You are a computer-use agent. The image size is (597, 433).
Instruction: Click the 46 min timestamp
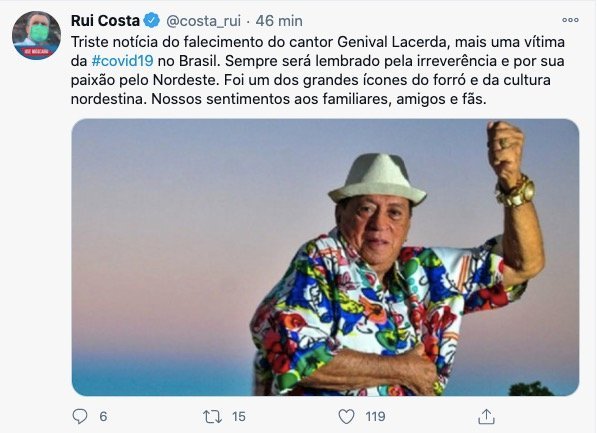pos(279,21)
